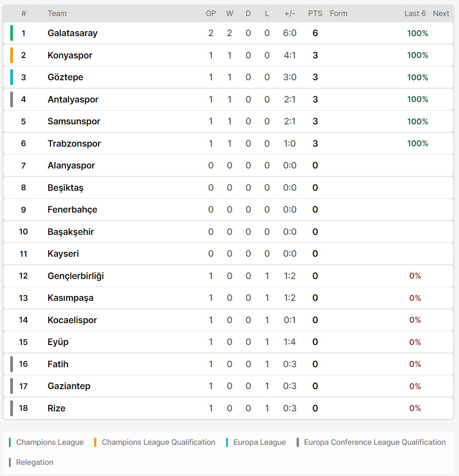Sort by the PTS column header
The image size is (459, 476).
(315, 13)
